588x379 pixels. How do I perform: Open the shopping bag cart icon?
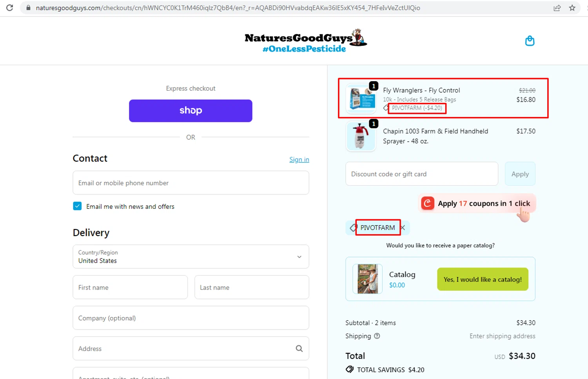click(x=530, y=41)
